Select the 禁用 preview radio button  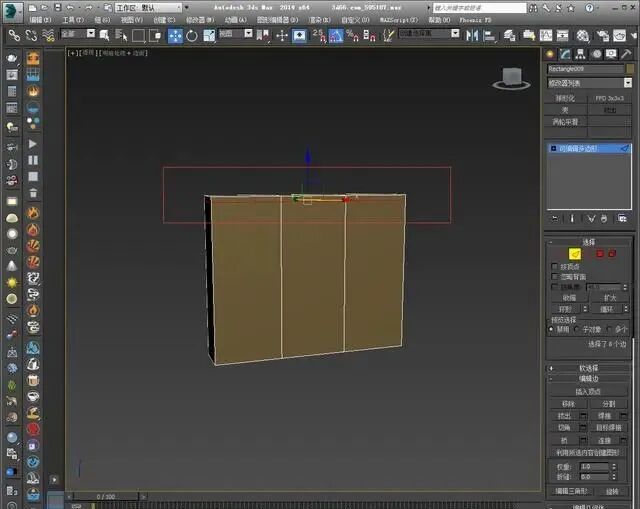click(551, 329)
